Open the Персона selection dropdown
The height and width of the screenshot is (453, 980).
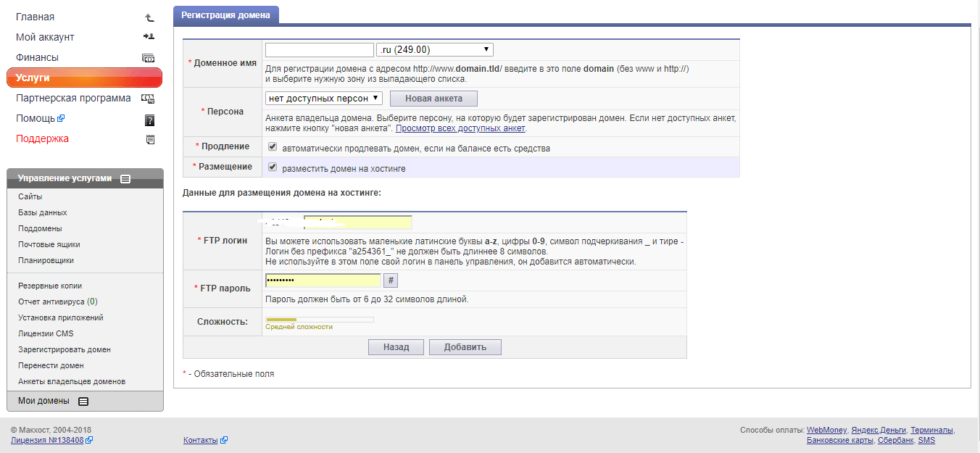pos(324,99)
